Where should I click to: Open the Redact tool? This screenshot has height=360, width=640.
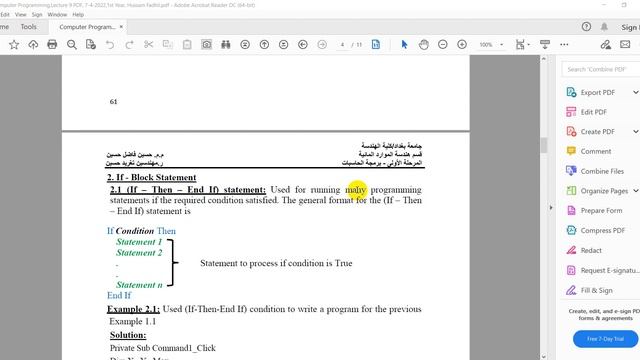[x=584, y=250]
